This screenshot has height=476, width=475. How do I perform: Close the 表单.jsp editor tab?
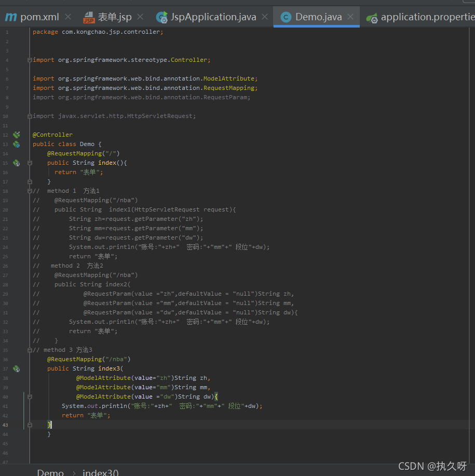141,17
